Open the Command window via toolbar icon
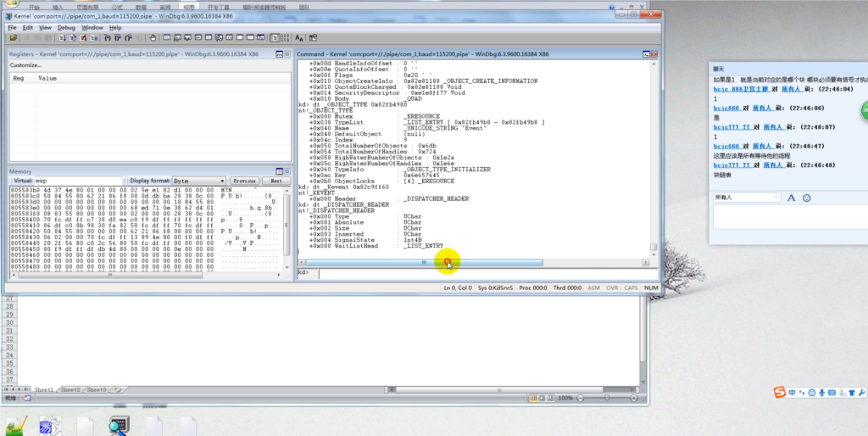This screenshot has height=436, width=868. (x=167, y=37)
